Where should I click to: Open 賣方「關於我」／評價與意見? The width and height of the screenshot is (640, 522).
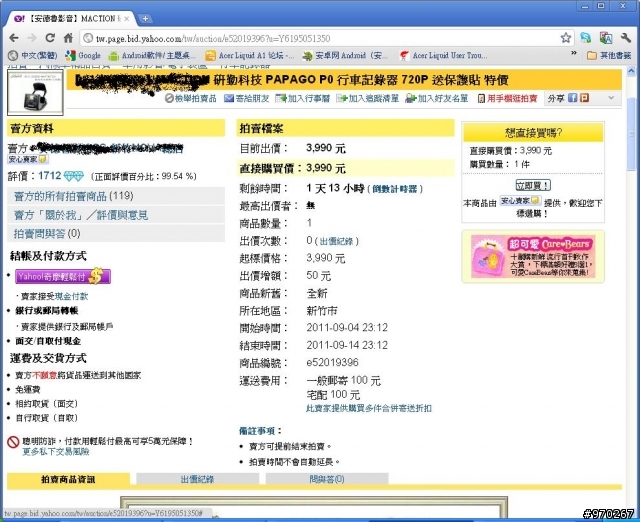tap(81, 215)
